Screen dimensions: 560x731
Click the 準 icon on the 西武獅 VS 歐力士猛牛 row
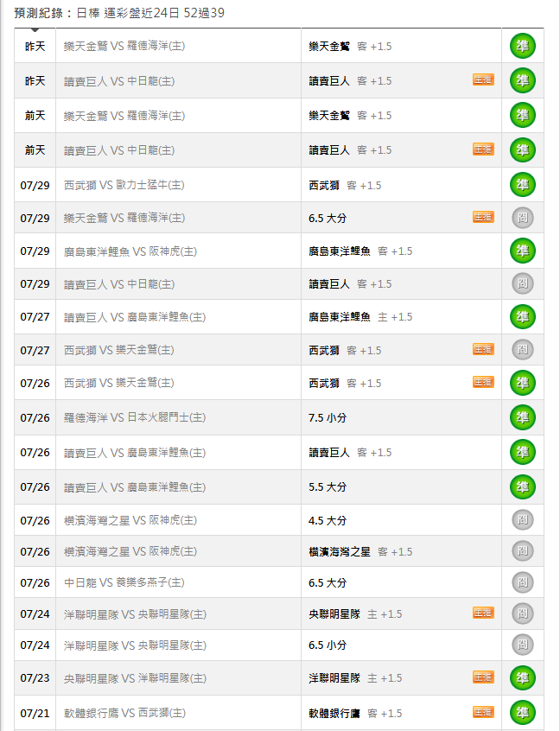pyautogui.click(x=522, y=185)
